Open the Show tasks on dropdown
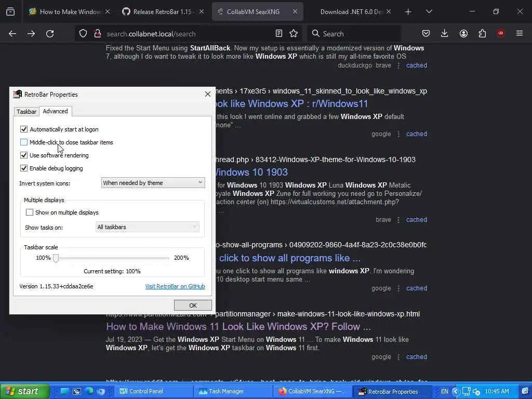This screenshot has height=399, width=532. tap(147, 227)
